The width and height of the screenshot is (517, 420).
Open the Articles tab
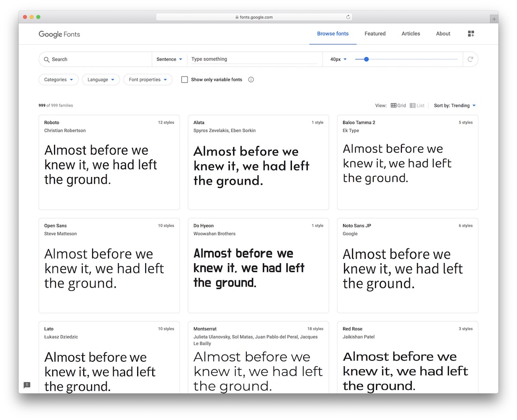[410, 34]
